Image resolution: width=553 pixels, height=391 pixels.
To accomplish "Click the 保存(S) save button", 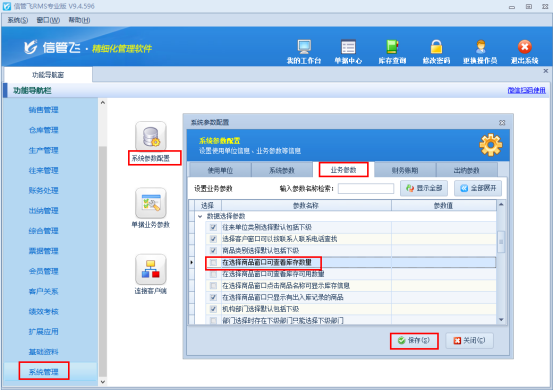I will (414, 341).
